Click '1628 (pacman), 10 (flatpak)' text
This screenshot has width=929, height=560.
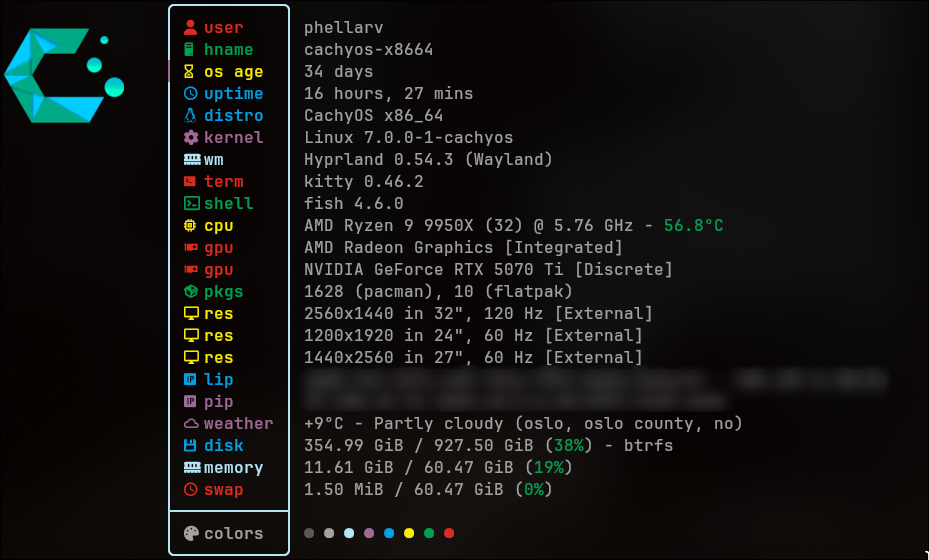coord(438,291)
